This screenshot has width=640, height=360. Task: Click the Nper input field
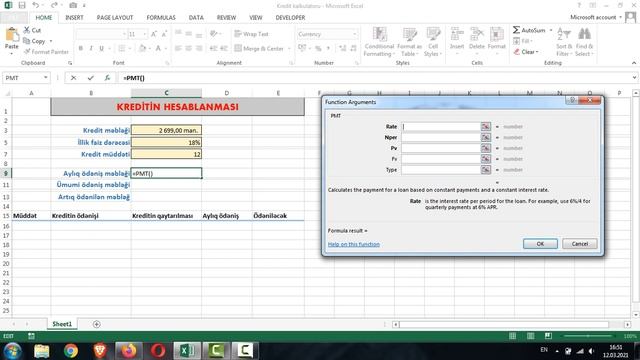[441, 138]
